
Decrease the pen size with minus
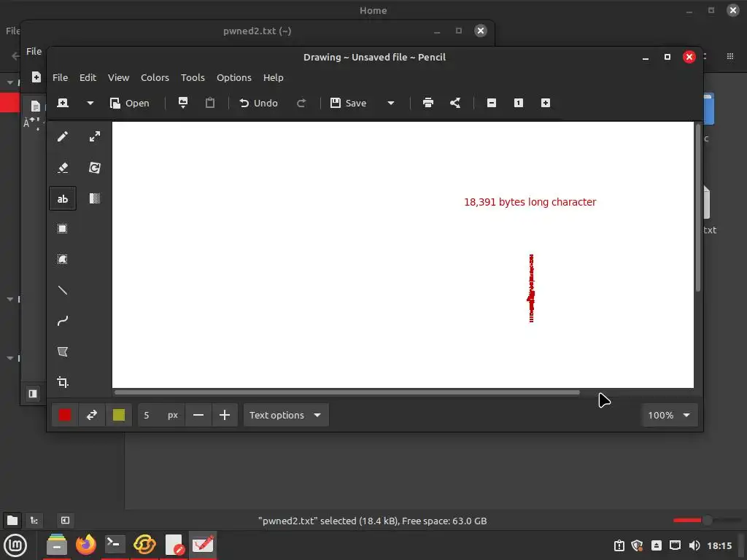[198, 415]
